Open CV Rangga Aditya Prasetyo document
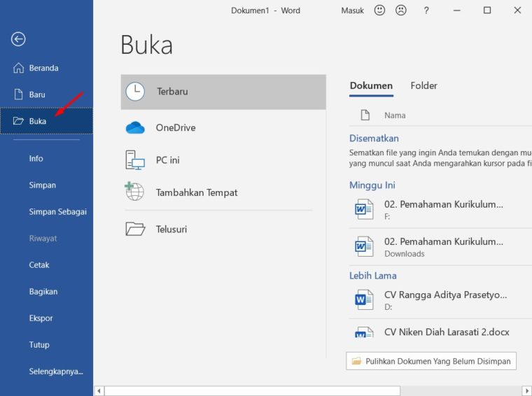Image resolution: width=532 pixels, height=396 pixels. [x=440, y=300]
